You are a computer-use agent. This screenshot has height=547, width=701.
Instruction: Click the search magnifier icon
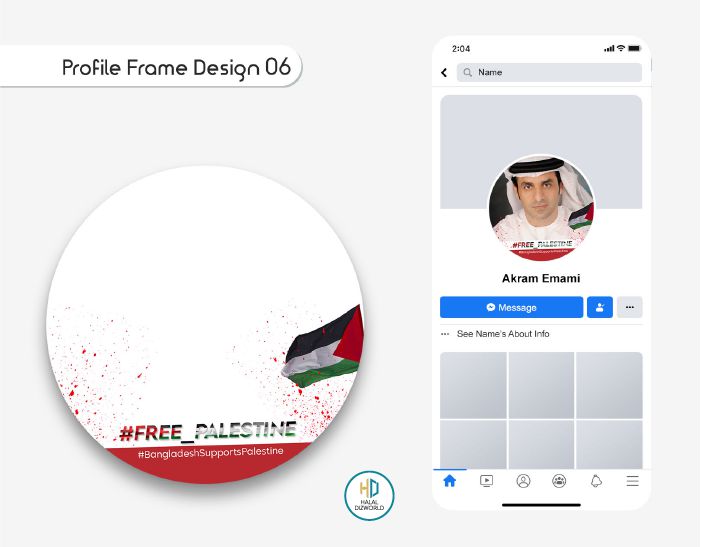tap(468, 72)
